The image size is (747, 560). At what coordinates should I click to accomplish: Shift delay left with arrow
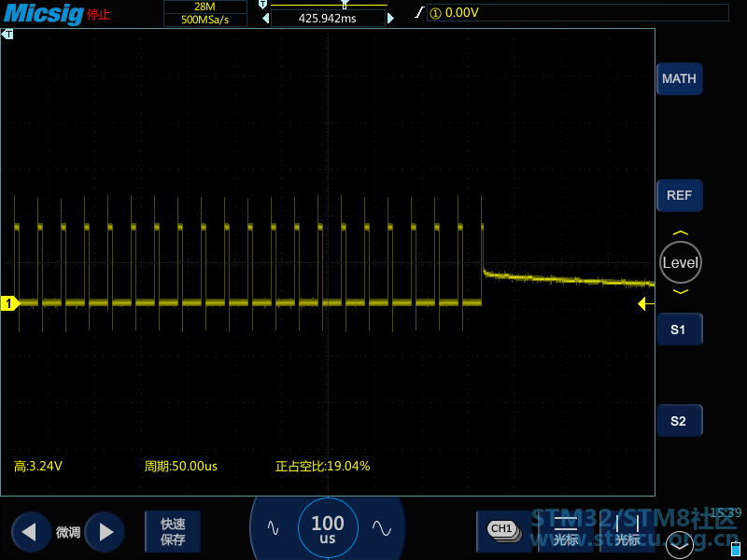[x=266, y=19]
